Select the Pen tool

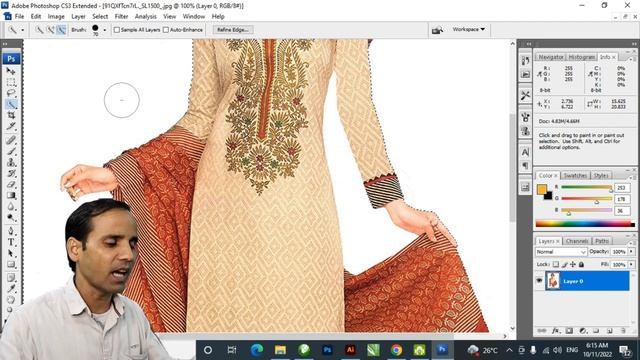11,231
